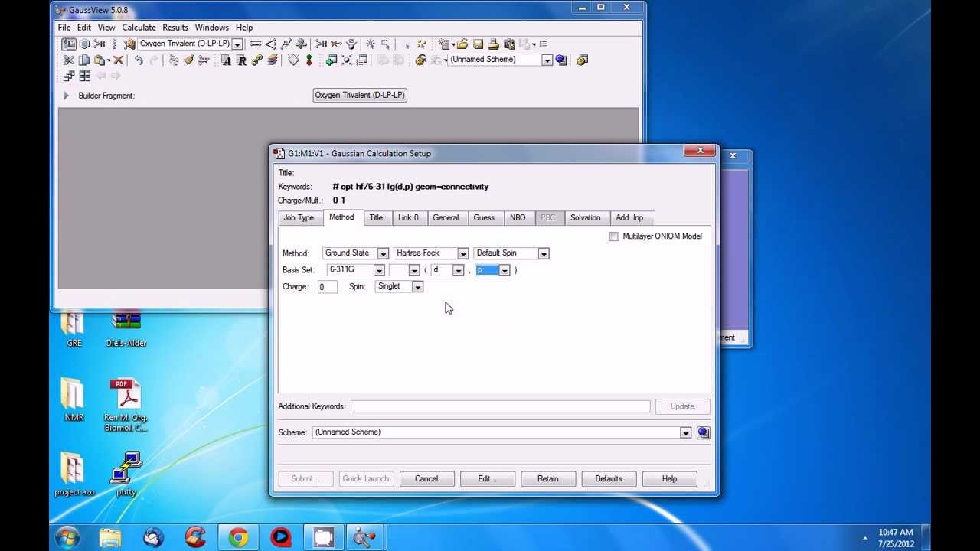Toggle atom Symbols with the R icon
Viewport: 980px width, 551px height.
pos(241,60)
